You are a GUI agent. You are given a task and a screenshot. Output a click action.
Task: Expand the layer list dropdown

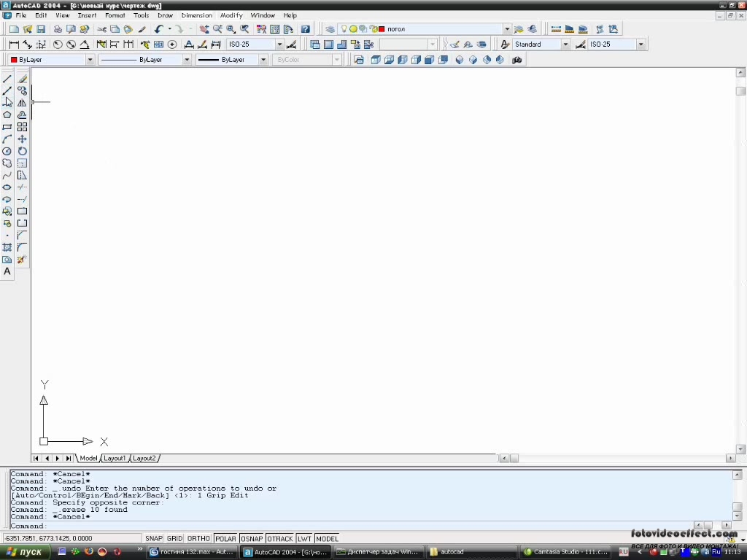507,29
